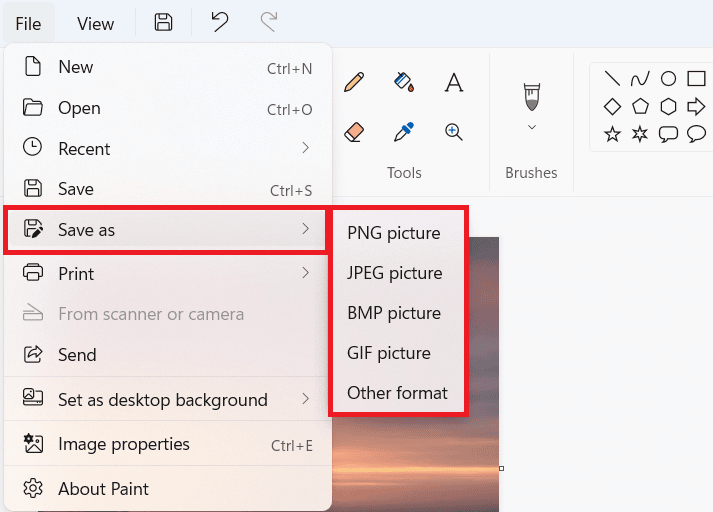Click the Undo arrow icon
713x512 pixels.
220,22
